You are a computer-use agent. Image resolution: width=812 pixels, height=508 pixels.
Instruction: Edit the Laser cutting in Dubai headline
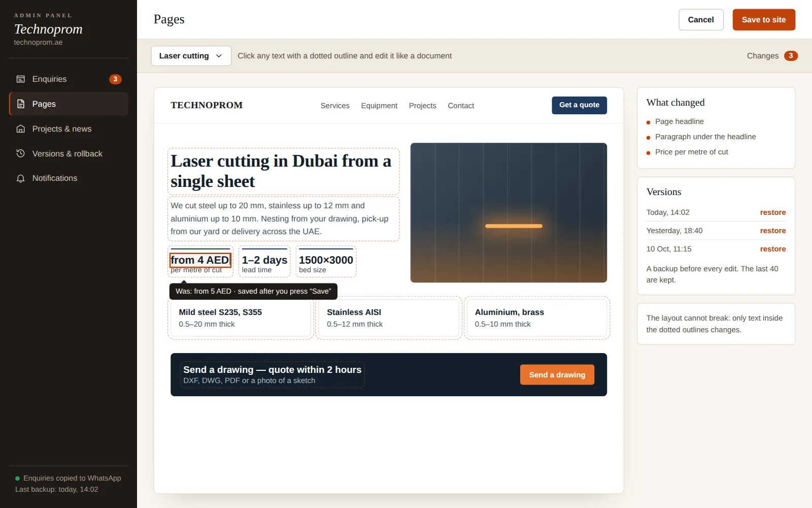pos(283,171)
